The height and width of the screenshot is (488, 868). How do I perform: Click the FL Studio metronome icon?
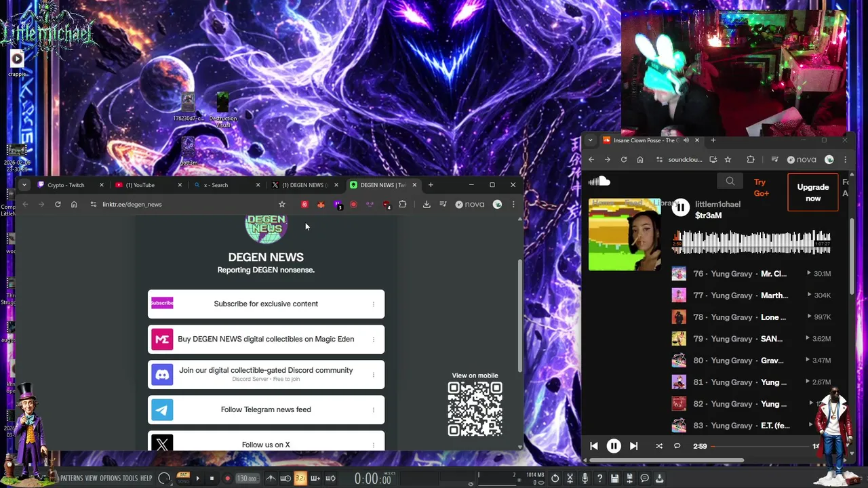click(x=270, y=479)
